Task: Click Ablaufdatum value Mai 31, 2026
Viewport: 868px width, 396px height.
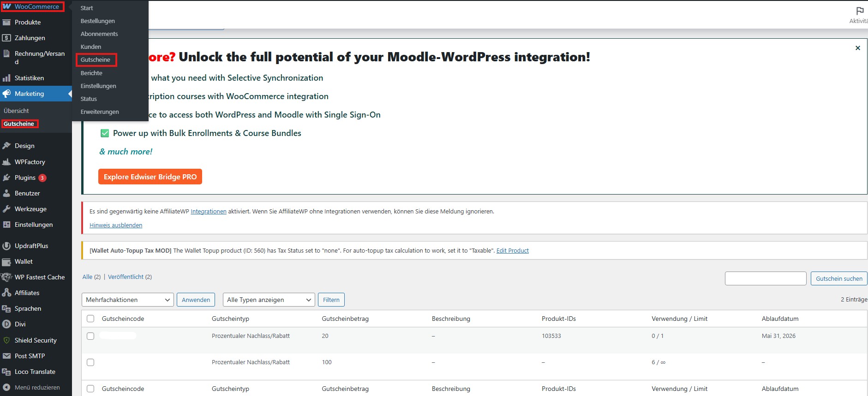Action: (x=778, y=336)
